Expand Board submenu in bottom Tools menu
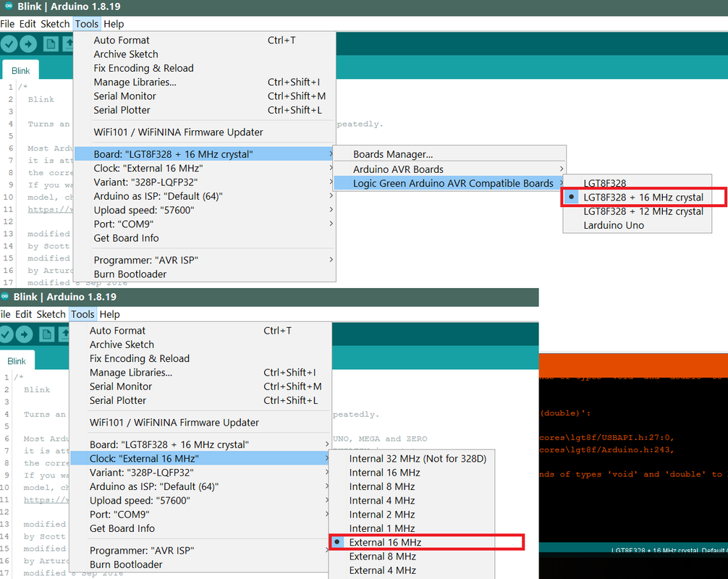The image size is (728, 579). tap(200, 444)
